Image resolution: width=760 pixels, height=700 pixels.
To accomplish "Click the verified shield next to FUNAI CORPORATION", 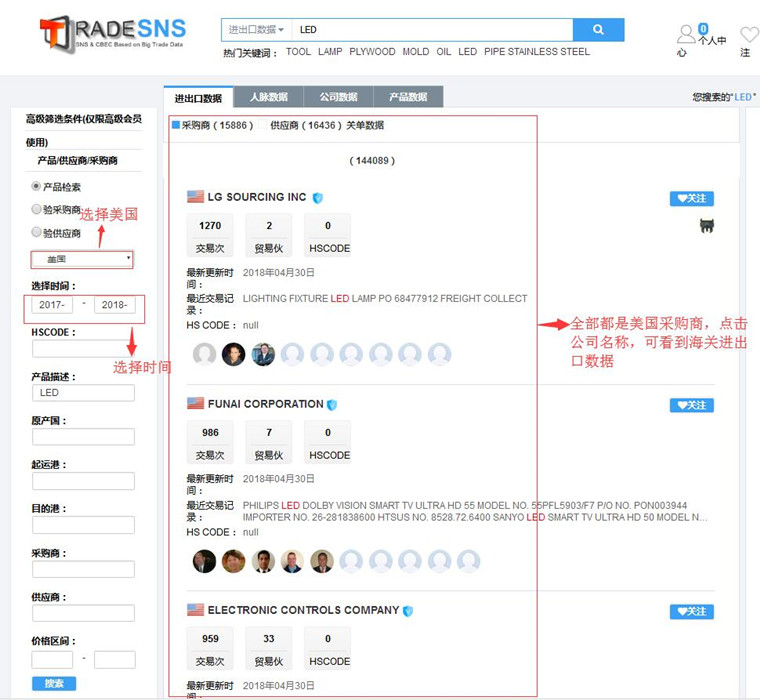I will (332, 404).
